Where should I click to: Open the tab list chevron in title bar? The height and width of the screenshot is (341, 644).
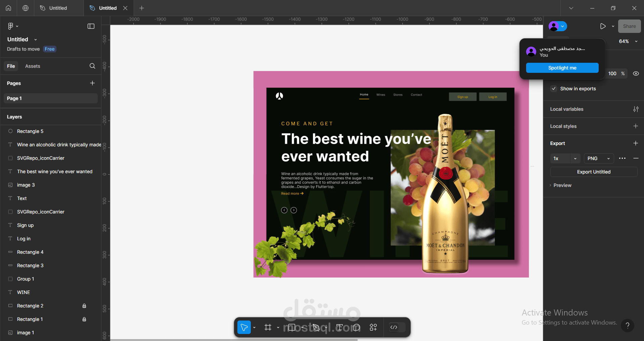pos(571,8)
